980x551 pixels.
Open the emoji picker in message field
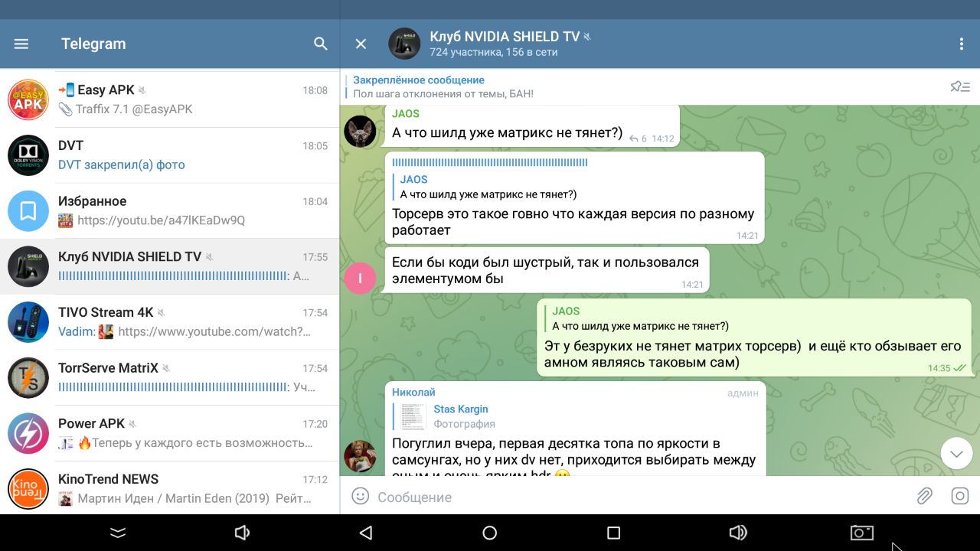click(x=360, y=496)
